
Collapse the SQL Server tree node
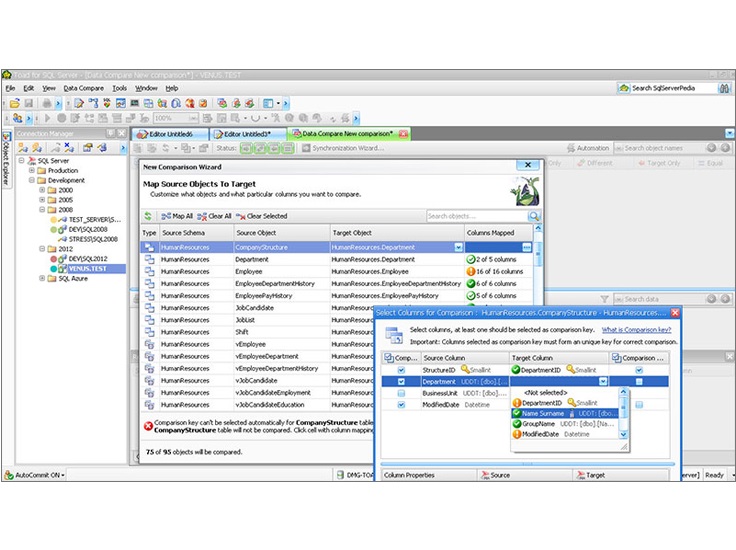point(22,160)
